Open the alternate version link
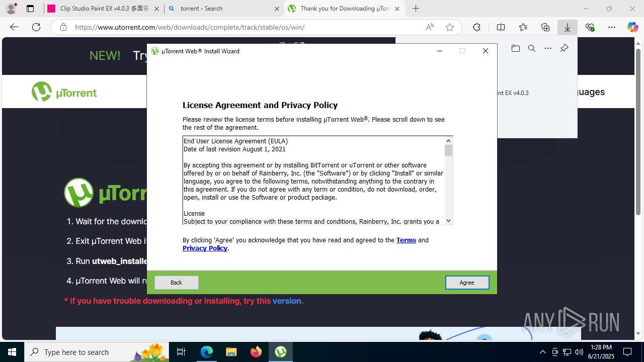Image resolution: width=644 pixels, height=362 pixels. (287, 301)
